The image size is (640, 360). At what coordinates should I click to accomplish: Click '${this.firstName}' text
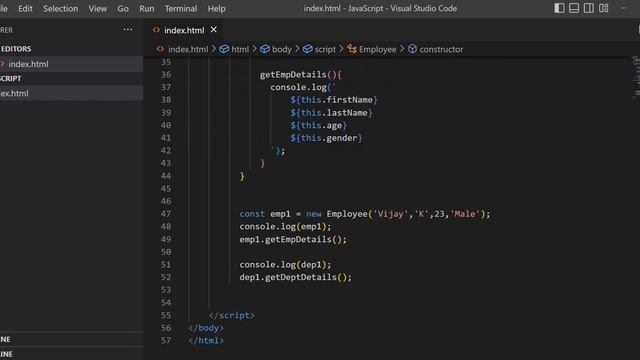tap(334, 100)
